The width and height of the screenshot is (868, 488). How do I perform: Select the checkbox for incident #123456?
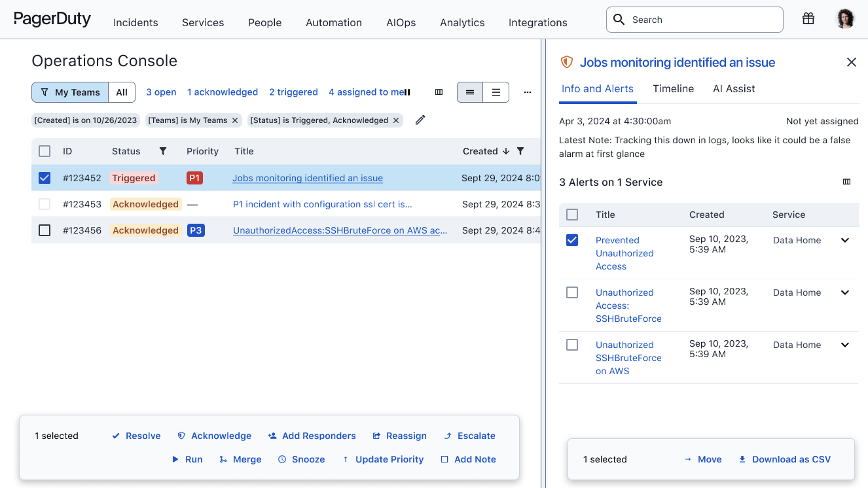[45, 230]
